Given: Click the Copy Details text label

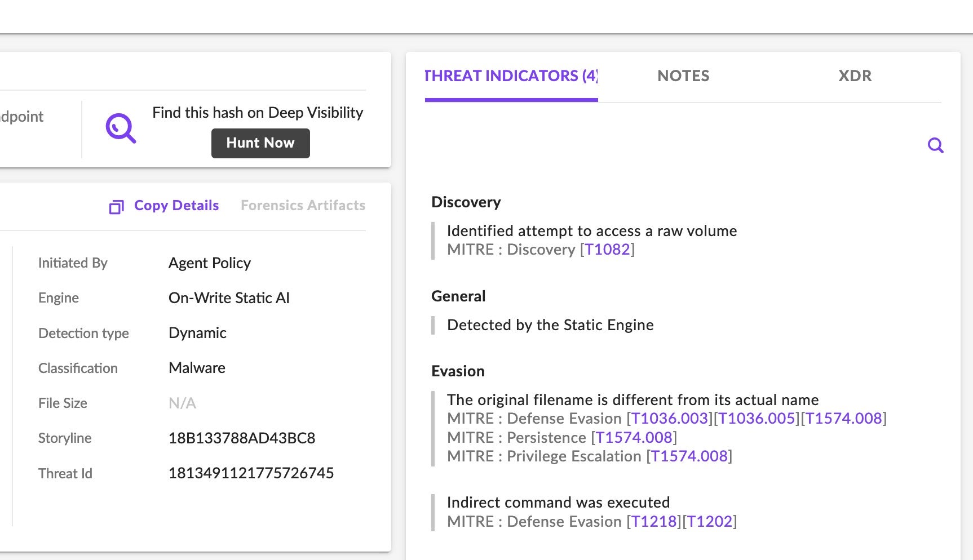Looking at the screenshot, I should pos(176,206).
